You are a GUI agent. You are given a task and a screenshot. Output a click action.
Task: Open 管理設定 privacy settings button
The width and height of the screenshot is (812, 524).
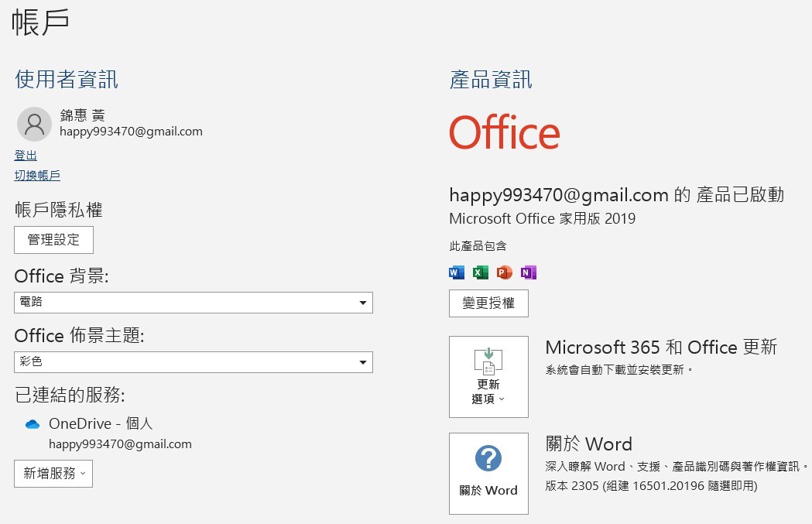point(54,240)
